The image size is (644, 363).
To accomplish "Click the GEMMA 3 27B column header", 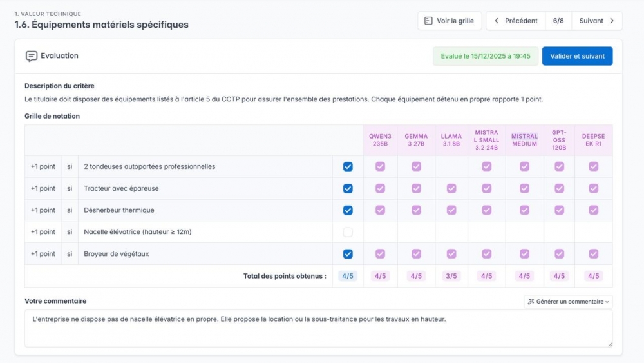I will (x=416, y=140).
